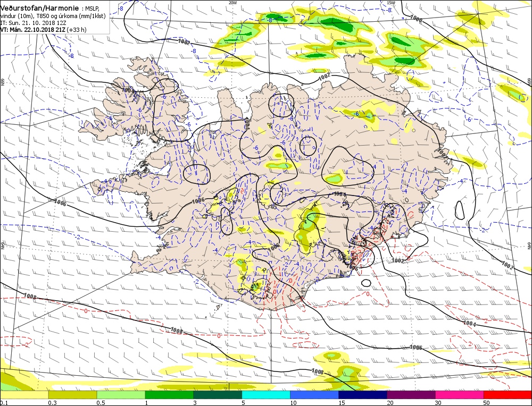Click the Veðurstofan/Harmonie title text
The width and height of the screenshot is (532, 406).
click(x=39, y=8)
